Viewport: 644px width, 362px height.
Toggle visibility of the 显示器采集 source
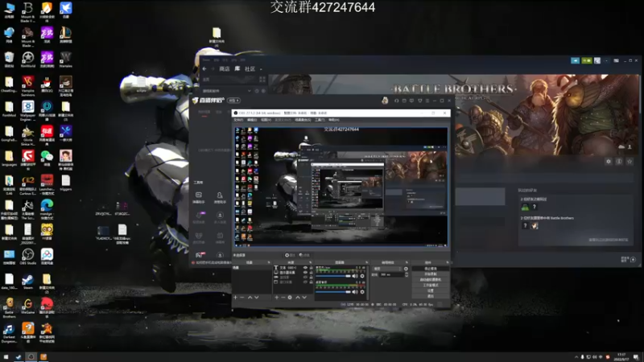pos(305,272)
